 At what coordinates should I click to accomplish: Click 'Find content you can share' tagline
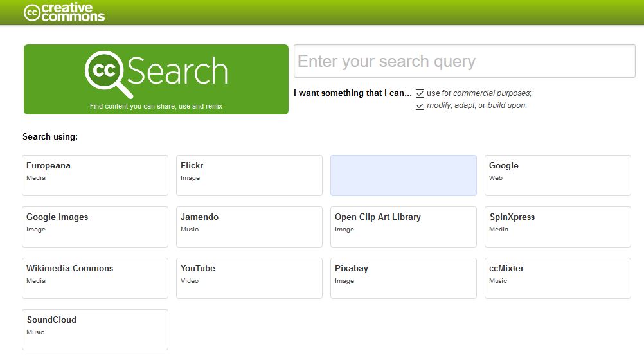point(156,106)
